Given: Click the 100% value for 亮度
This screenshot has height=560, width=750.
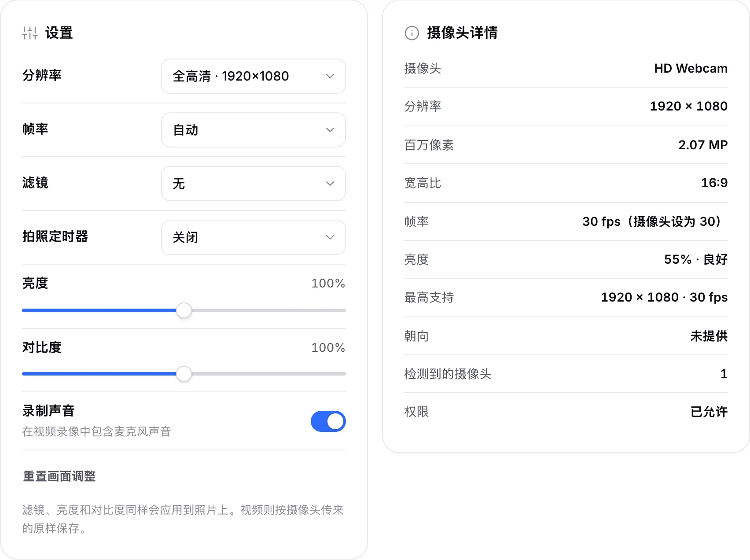Looking at the screenshot, I should (328, 283).
